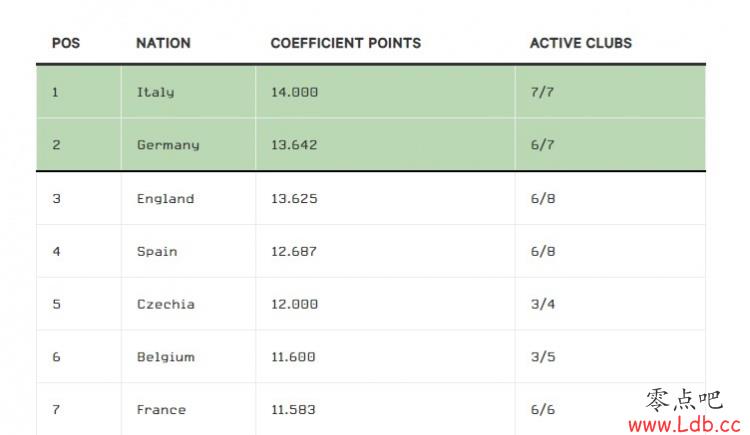Screen dimensions: 750x435
Task: Open the www.Ldb.cc watermark link
Action: [684, 424]
